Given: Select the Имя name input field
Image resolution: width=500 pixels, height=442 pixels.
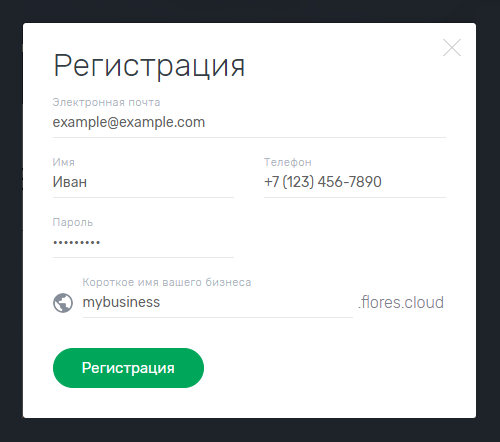Looking at the screenshot, I should tap(143, 183).
